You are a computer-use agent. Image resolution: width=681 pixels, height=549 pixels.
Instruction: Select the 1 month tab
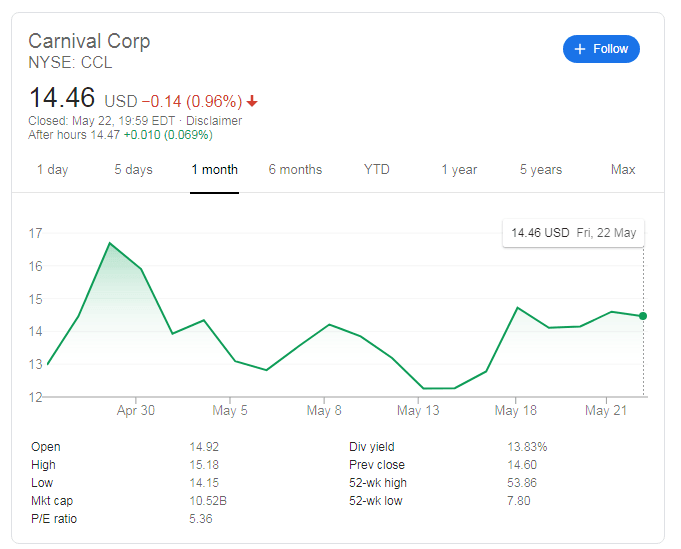[x=215, y=170]
